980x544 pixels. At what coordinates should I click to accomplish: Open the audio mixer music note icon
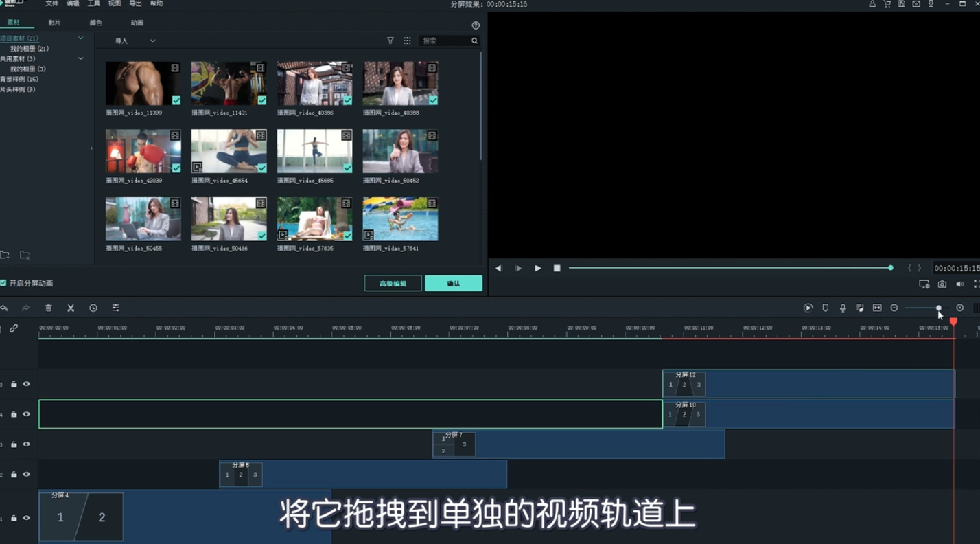860,308
